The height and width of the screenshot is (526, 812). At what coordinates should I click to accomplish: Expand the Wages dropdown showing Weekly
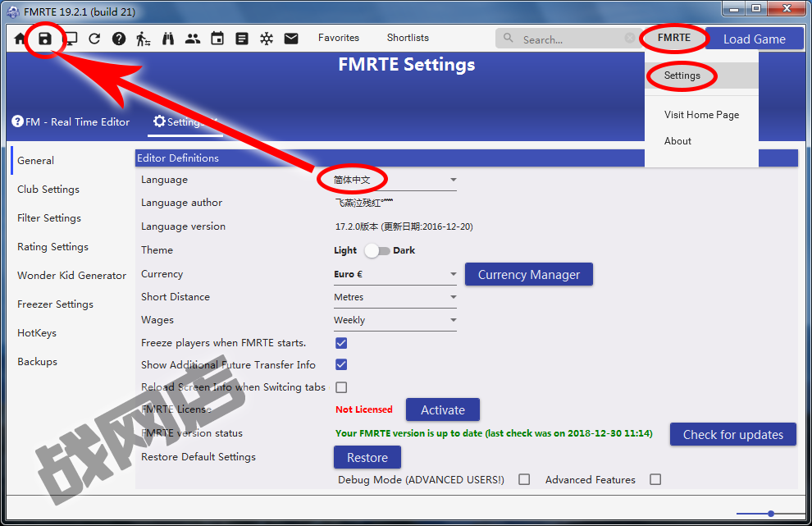(395, 320)
